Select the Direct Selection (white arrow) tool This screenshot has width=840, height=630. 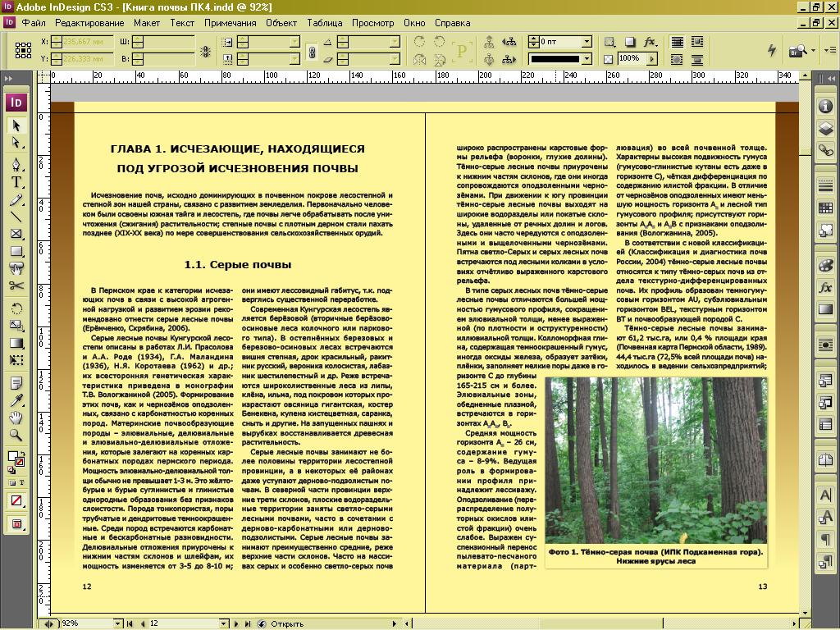click(16, 143)
